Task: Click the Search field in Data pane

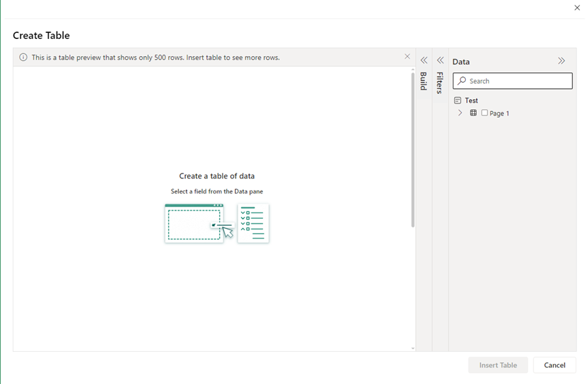Action: 512,81
